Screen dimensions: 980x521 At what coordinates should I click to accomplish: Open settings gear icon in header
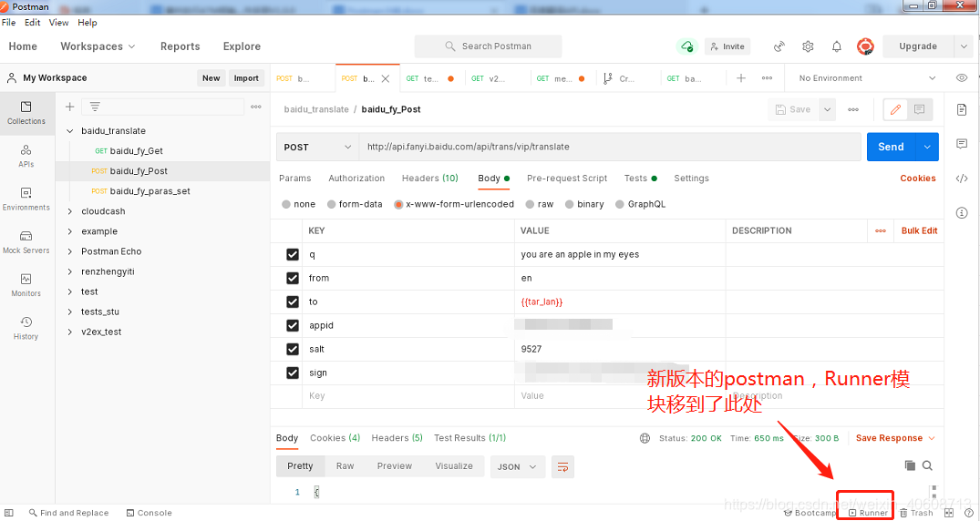808,46
